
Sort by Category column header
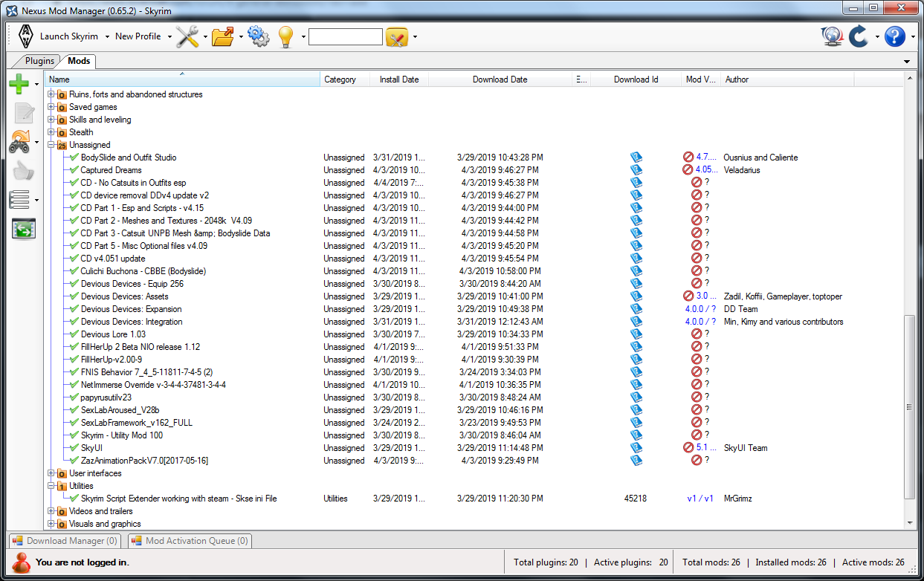pos(344,79)
